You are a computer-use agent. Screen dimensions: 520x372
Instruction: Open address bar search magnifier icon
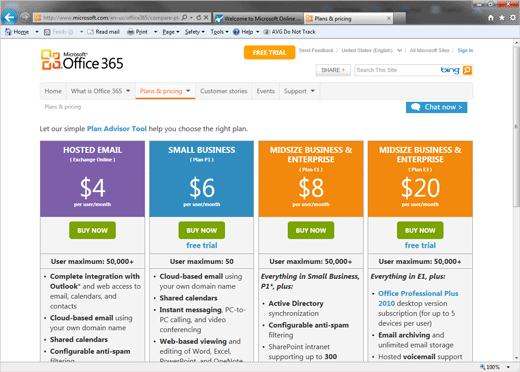pyautogui.click(x=184, y=18)
